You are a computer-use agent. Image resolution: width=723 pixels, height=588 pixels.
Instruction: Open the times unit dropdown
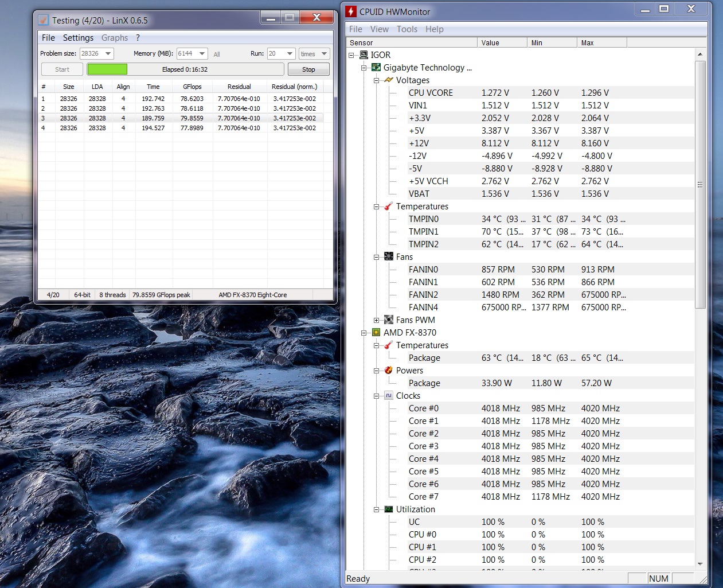324,53
